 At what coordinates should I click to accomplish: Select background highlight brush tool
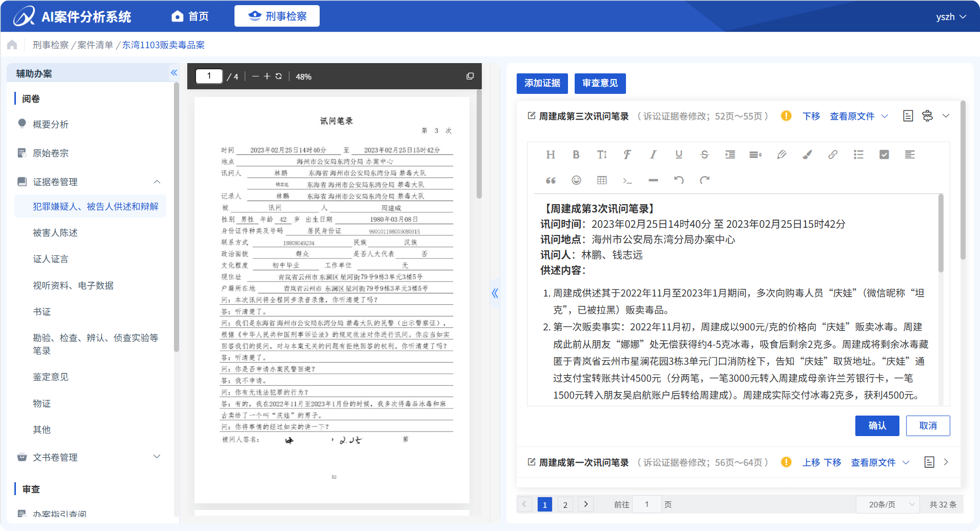807,154
